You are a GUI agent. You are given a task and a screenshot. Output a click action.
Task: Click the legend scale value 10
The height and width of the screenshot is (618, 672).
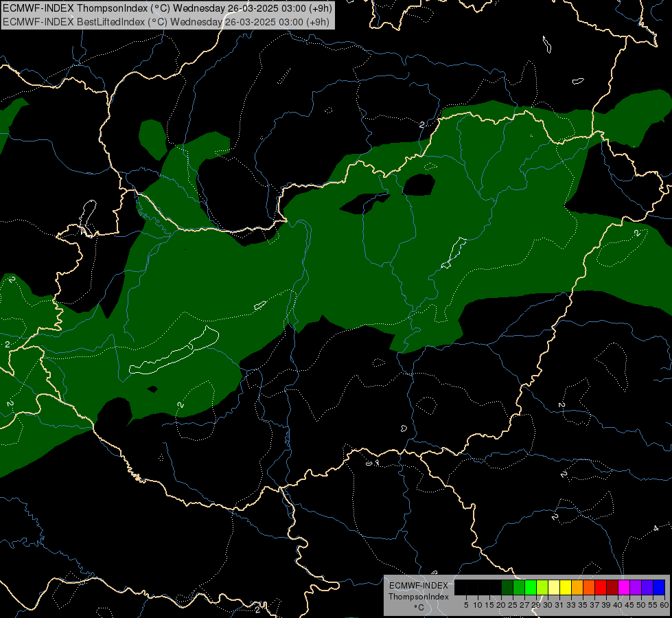tap(478, 605)
